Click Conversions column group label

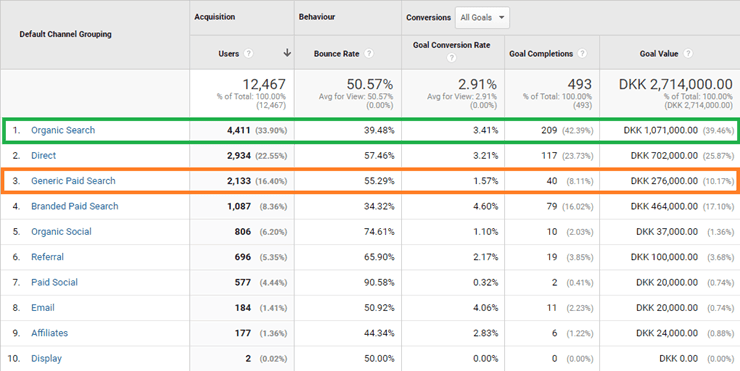[x=429, y=17]
